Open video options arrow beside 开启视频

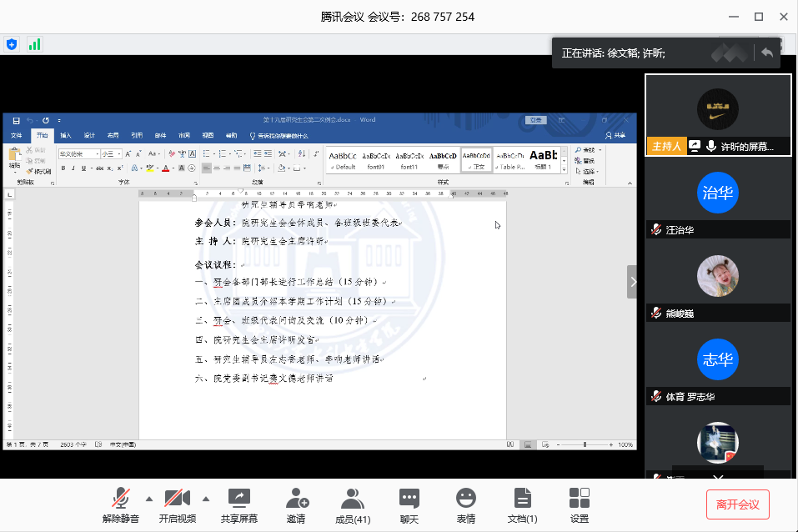click(x=205, y=499)
